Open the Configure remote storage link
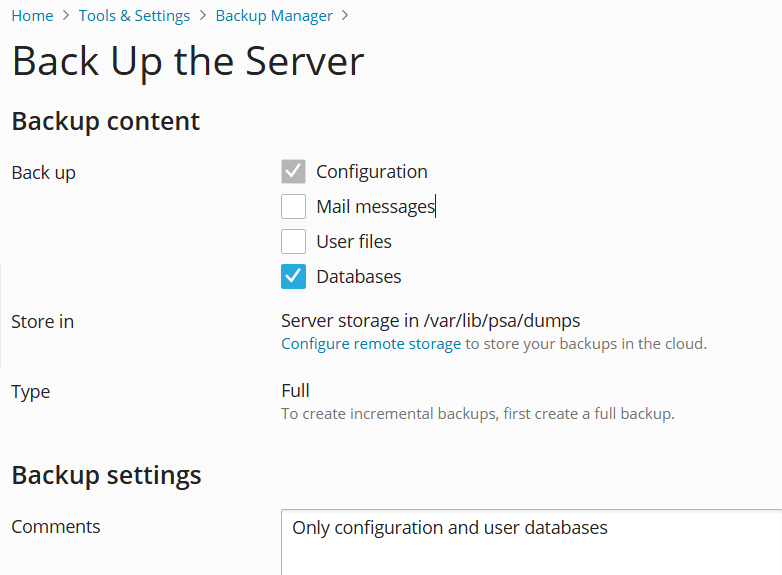Screen dimensions: 782x575 pyautogui.click(x=371, y=344)
